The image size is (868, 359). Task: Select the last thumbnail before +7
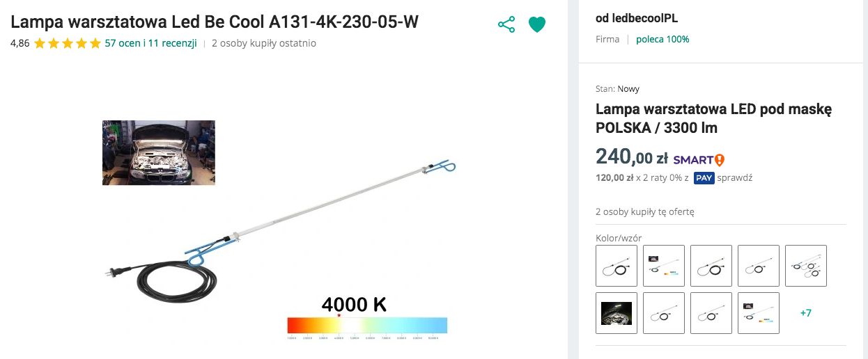759,313
